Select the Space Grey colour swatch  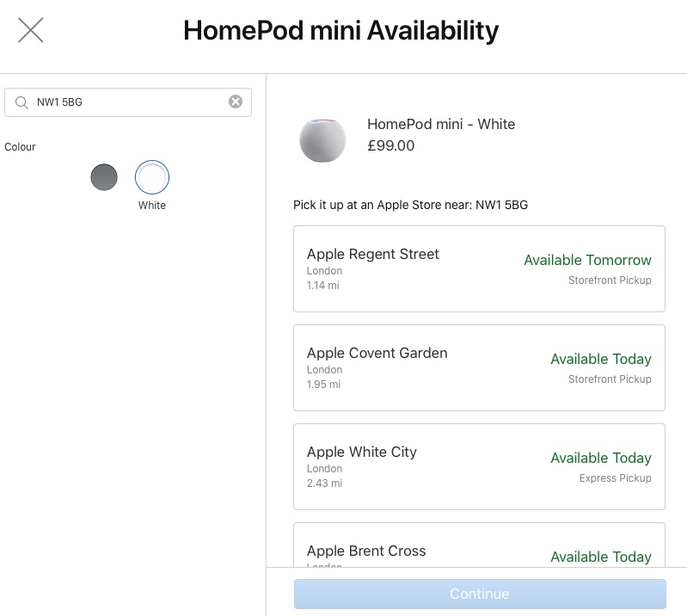pyautogui.click(x=104, y=177)
